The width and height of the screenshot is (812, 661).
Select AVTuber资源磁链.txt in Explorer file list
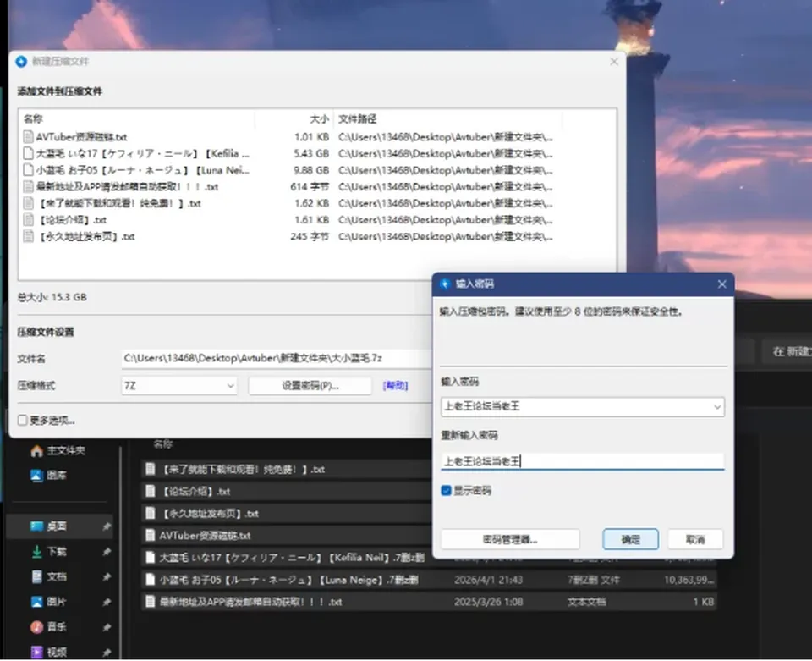[285, 535]
